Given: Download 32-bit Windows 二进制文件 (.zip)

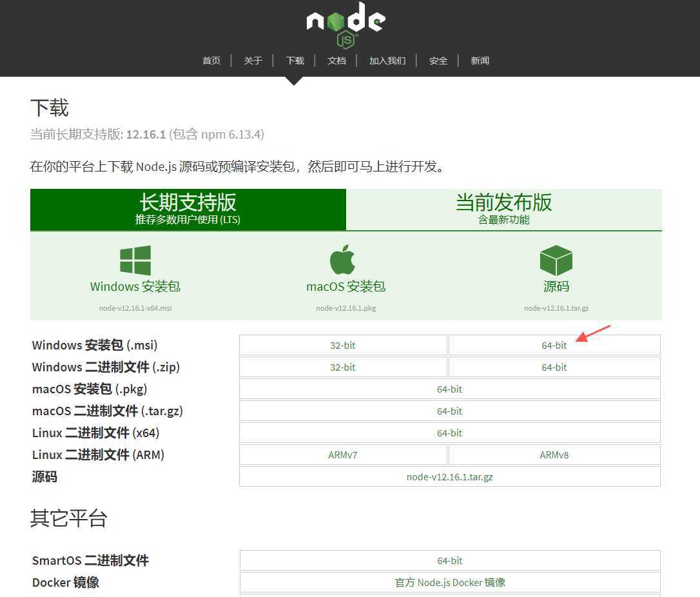Looking at the screenshot, I should [x=343, y=367].
